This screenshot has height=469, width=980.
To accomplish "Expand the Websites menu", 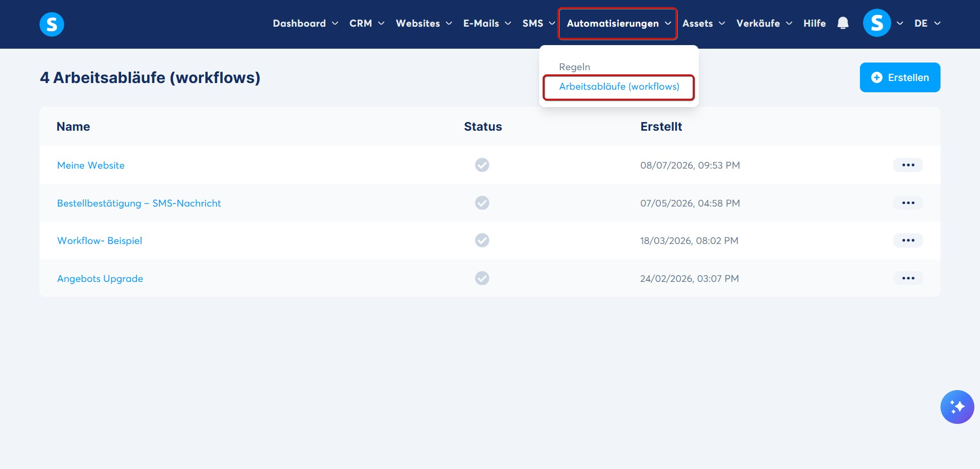I will click(x=424, y=23).
